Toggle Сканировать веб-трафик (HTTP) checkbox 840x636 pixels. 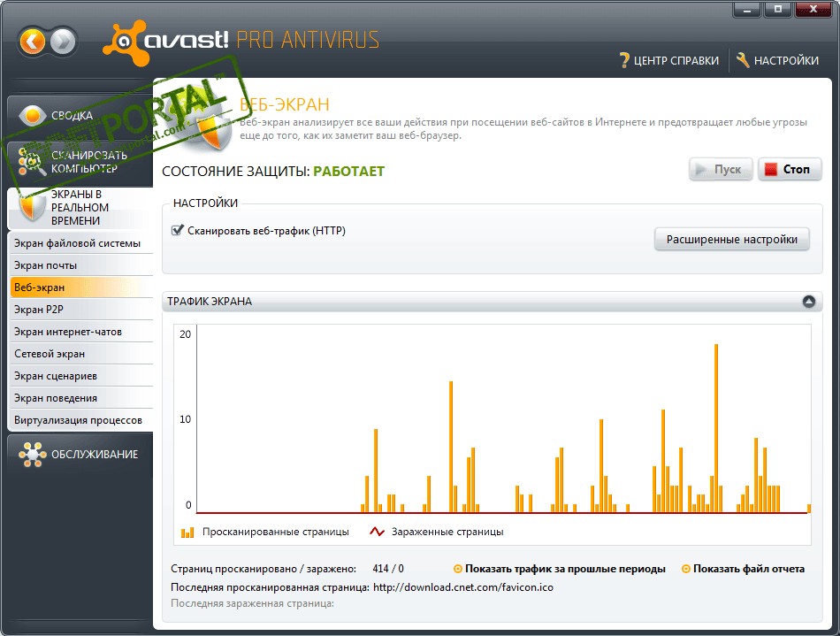pos(178,230)
